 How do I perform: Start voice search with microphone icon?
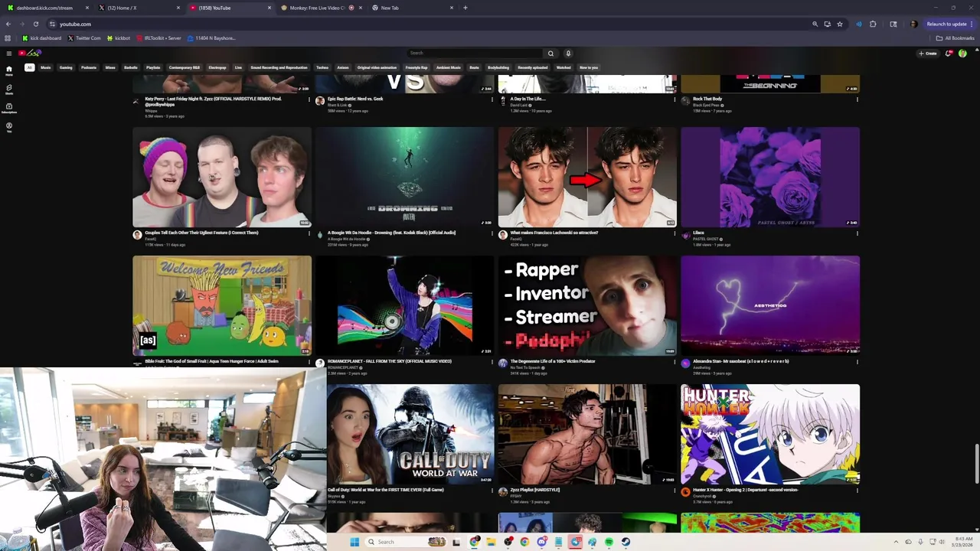pos(568,53)
